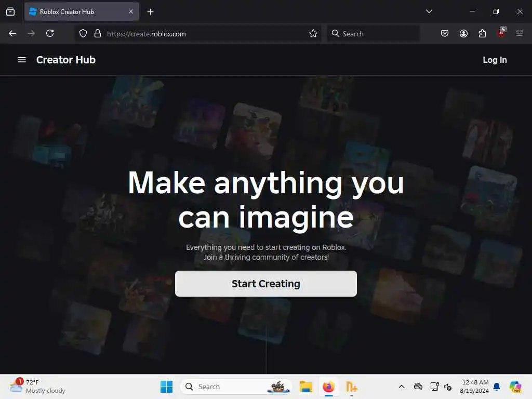Click the taskbar Search field
532x399 pixels.
point(236,387)
